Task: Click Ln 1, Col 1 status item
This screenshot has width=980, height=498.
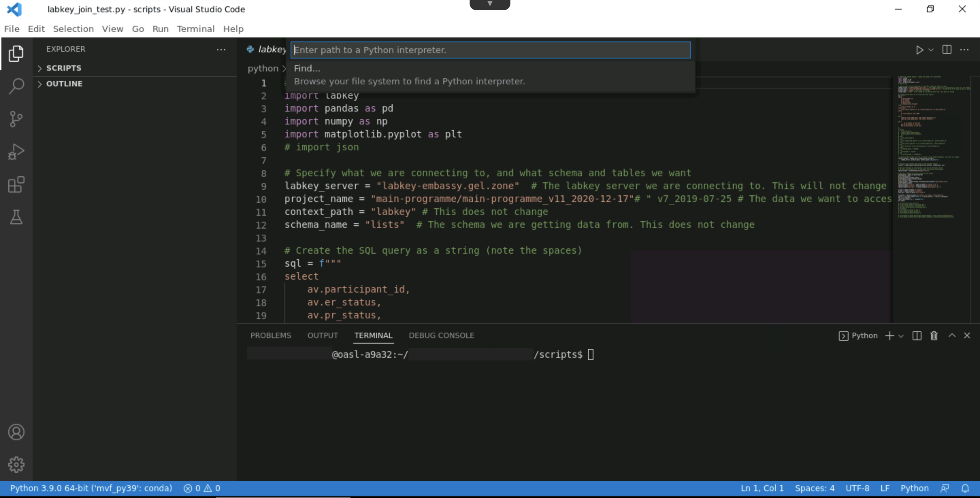Action: pos(762,488)
